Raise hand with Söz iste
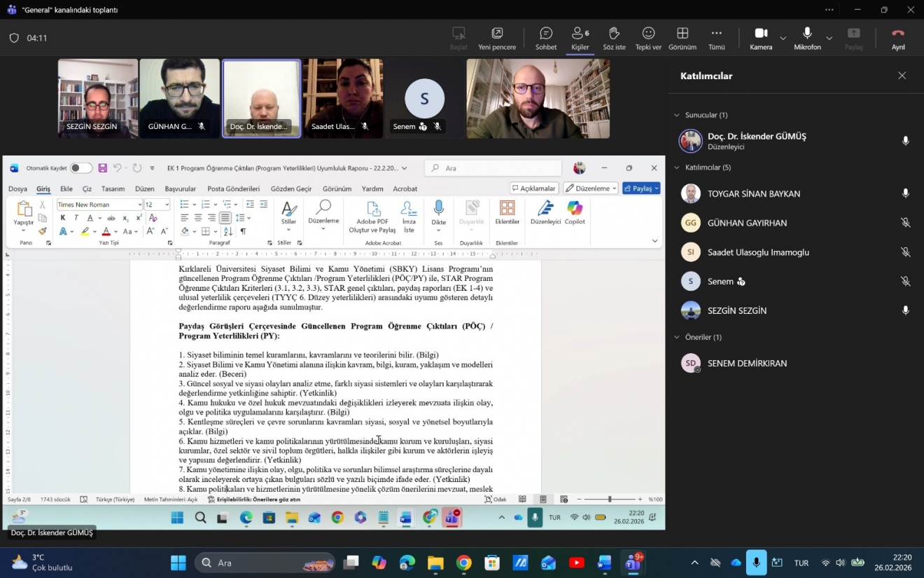Screen dimensions: 924x578 614,39
